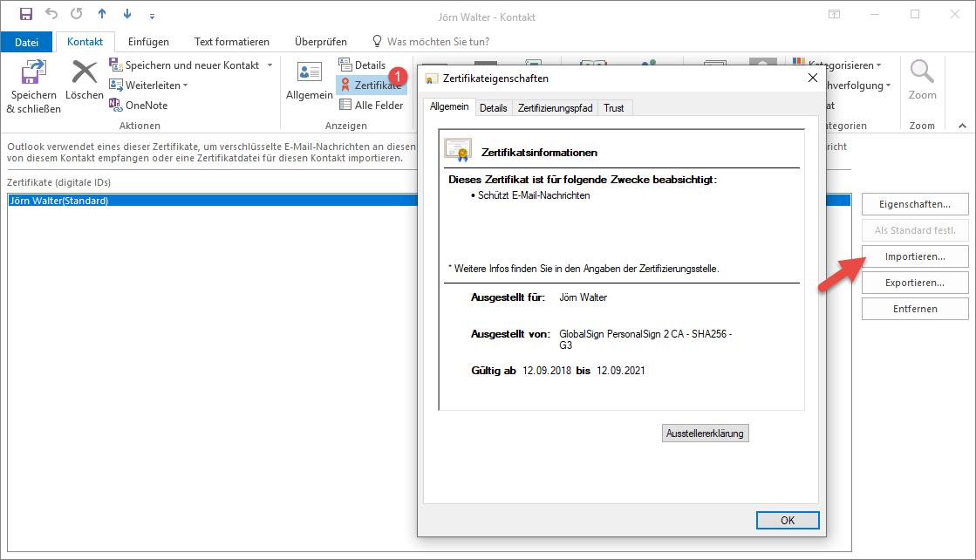Image resolution: width=976 pixels, height=560 pixels.
Task: Click the Importieren... button
Action: [x=914, y=257]
